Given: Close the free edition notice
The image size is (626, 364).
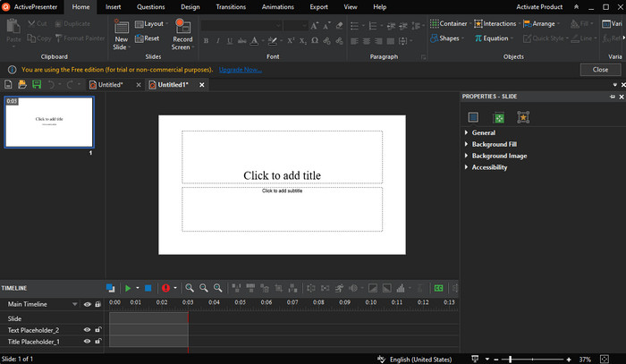Looking at the screenshot, I should click(x=600, y=70).
